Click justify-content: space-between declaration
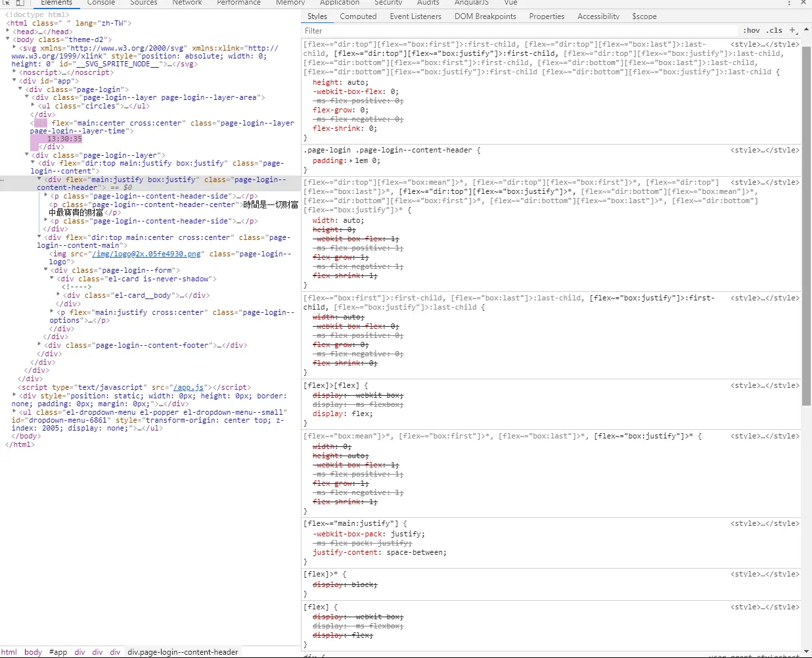The image size is (812, 658). pyautogui.click(x=380, y=552)
